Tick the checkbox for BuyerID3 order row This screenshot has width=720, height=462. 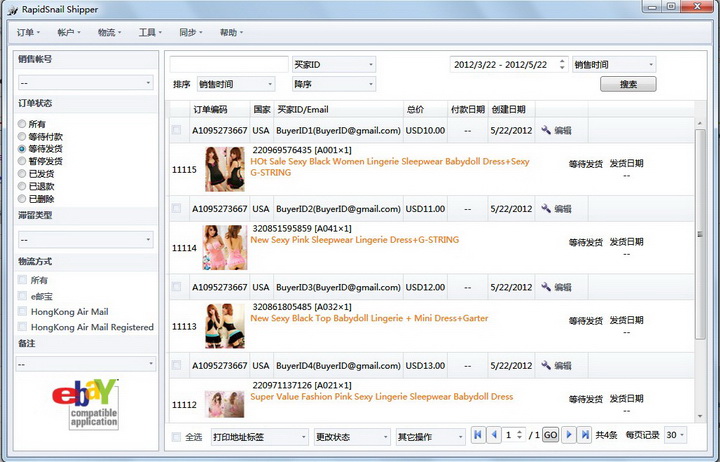[x=176, y=287]
